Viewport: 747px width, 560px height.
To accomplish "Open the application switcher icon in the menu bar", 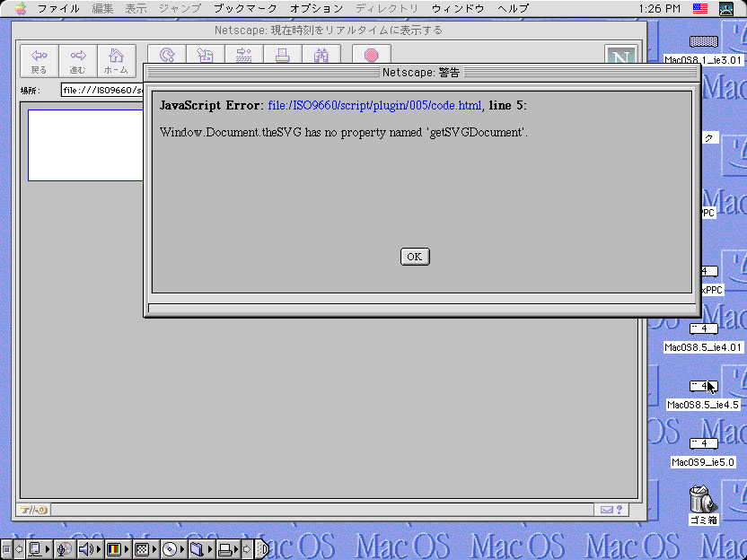I will [x=726, y=9].
